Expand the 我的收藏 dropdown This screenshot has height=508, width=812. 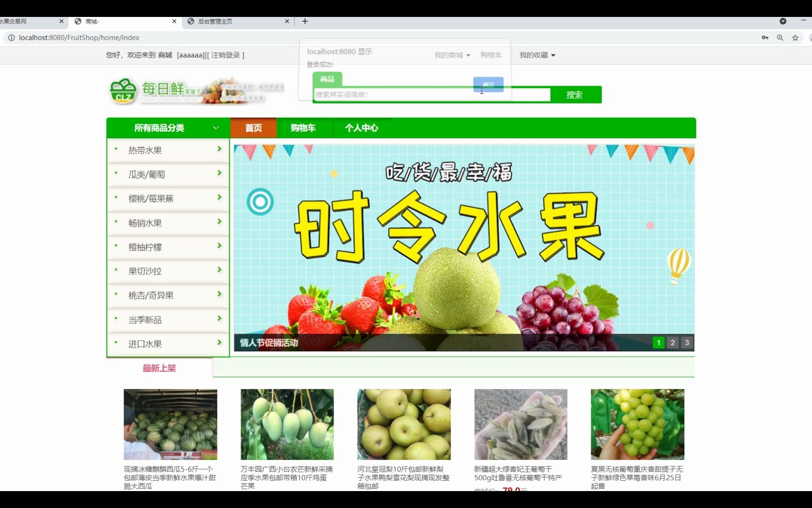click(537, 55)
